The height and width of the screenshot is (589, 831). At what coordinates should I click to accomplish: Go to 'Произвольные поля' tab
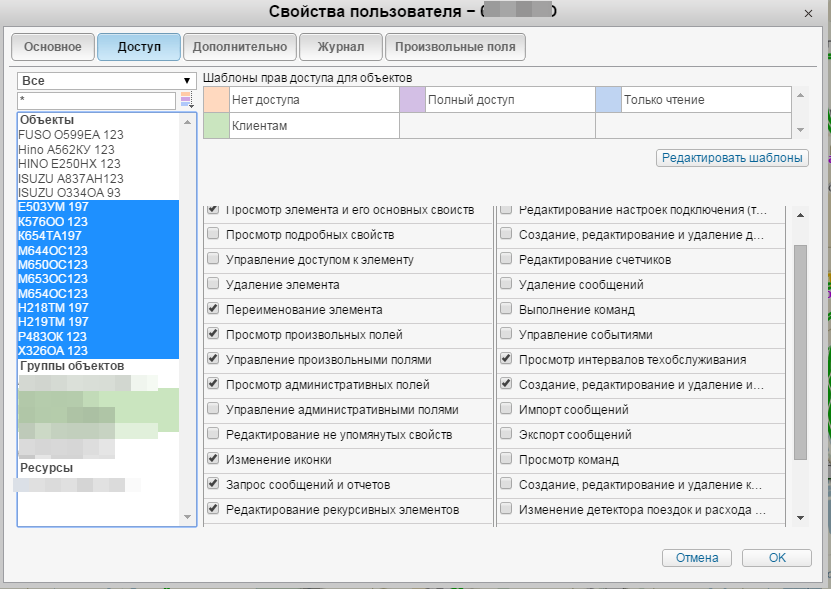click(x=455, y=47)
